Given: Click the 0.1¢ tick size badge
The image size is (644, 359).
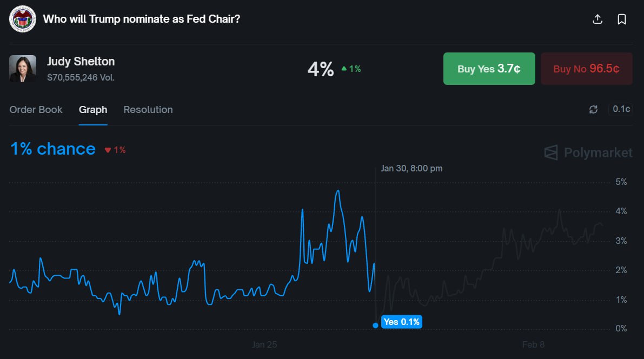Looking at the screenshot, I should tap(621, 109).
